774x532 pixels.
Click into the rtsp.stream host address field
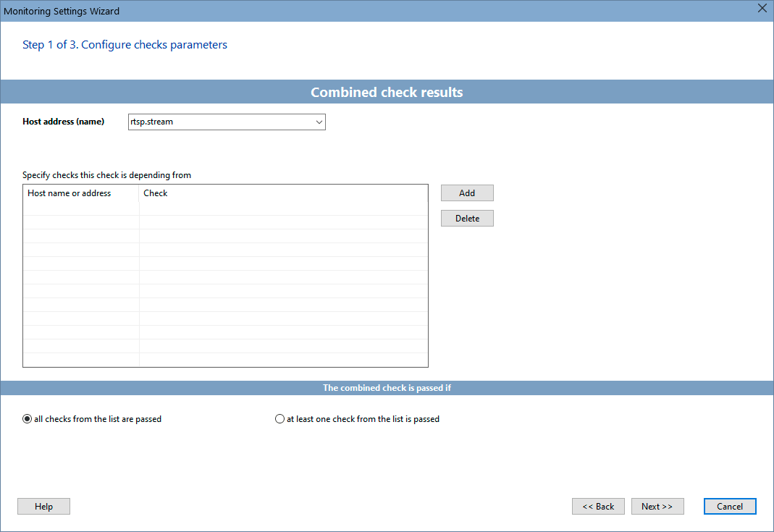(217, 122)
